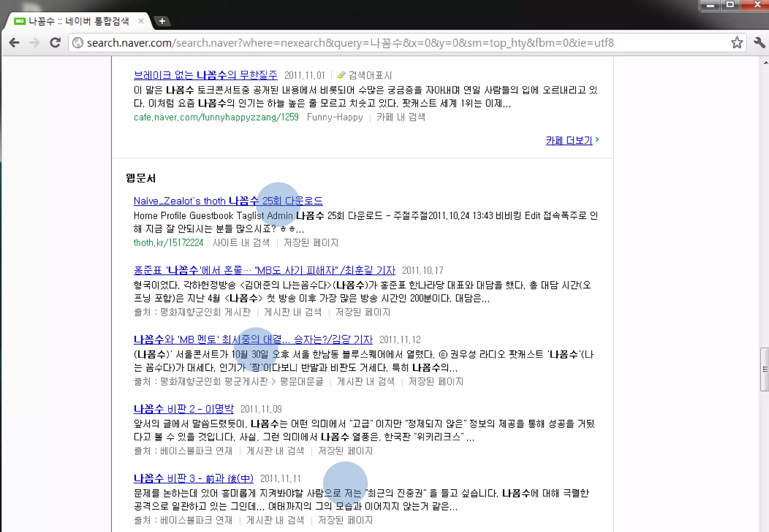Reload the page with refresh icon
Viewport: 769px width, 532px height.
coord(55,43)
